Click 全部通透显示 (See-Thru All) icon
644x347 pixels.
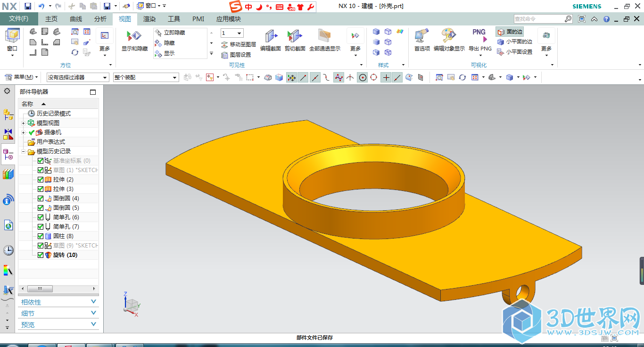click(x=324, y=36)
